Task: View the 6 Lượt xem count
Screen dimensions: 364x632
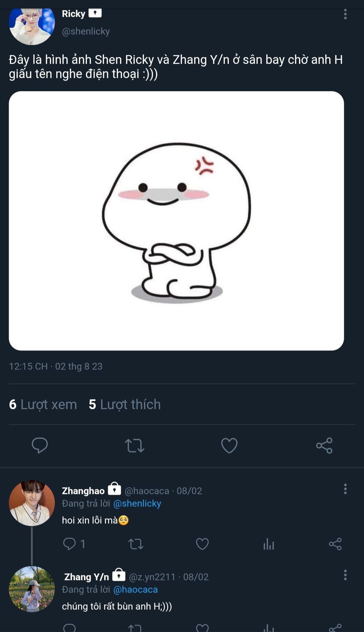Action: pos(43,404)
